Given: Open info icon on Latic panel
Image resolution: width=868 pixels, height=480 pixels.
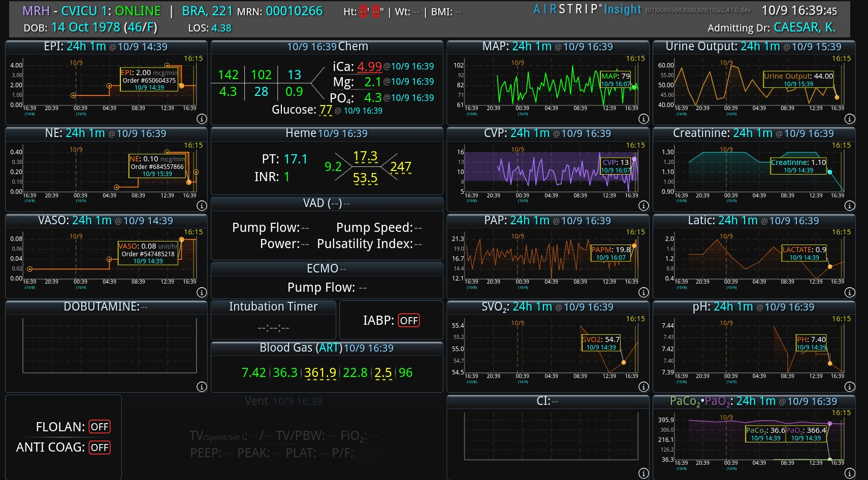Looking at the screenshot, I should coord(850,293).
